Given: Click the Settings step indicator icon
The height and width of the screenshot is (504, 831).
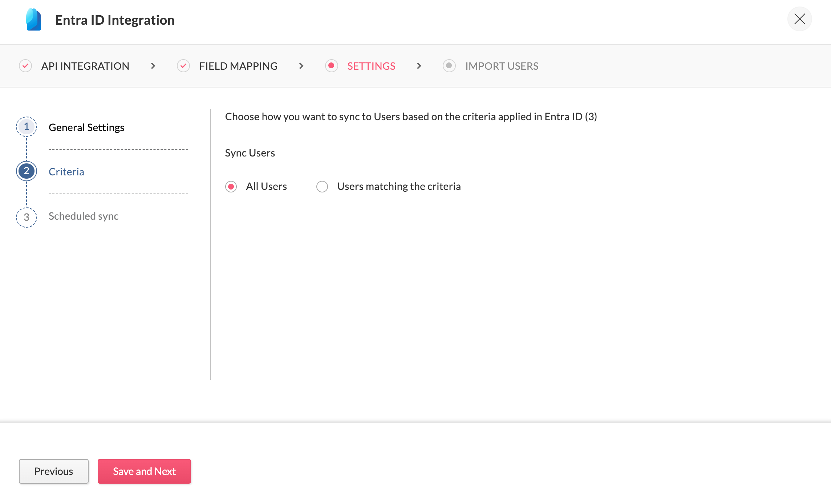Looking at the screenshot, I should 331,66.
